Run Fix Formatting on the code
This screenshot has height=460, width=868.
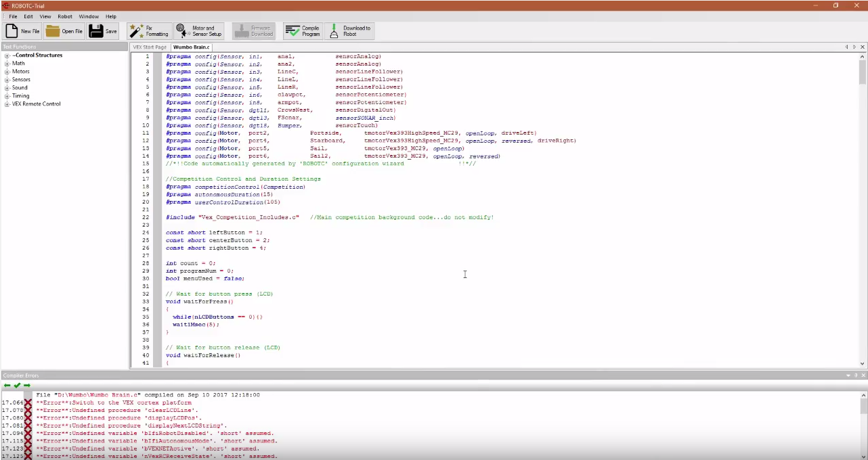coord(150,31)
